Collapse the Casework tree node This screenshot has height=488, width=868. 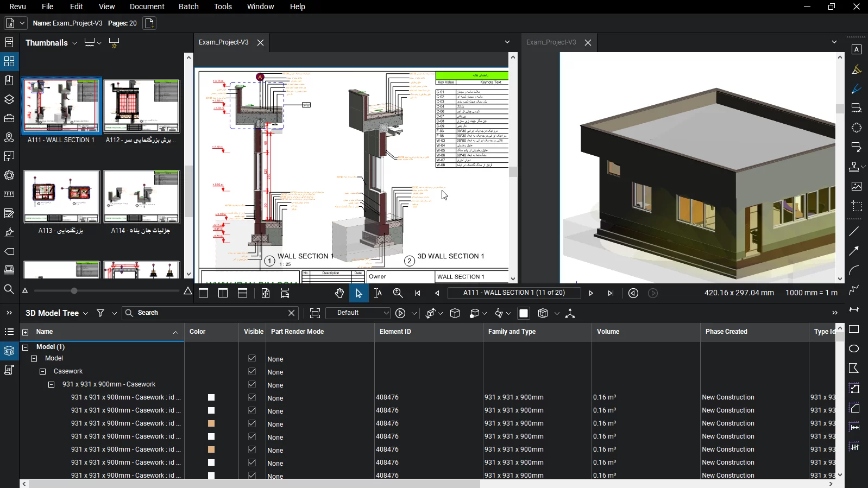43,372
